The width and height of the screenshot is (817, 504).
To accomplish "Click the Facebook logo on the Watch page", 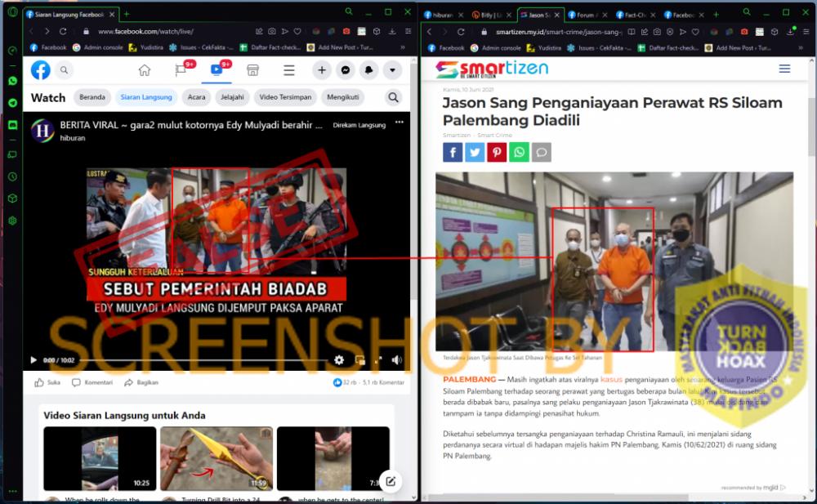I will pos(41,69).
